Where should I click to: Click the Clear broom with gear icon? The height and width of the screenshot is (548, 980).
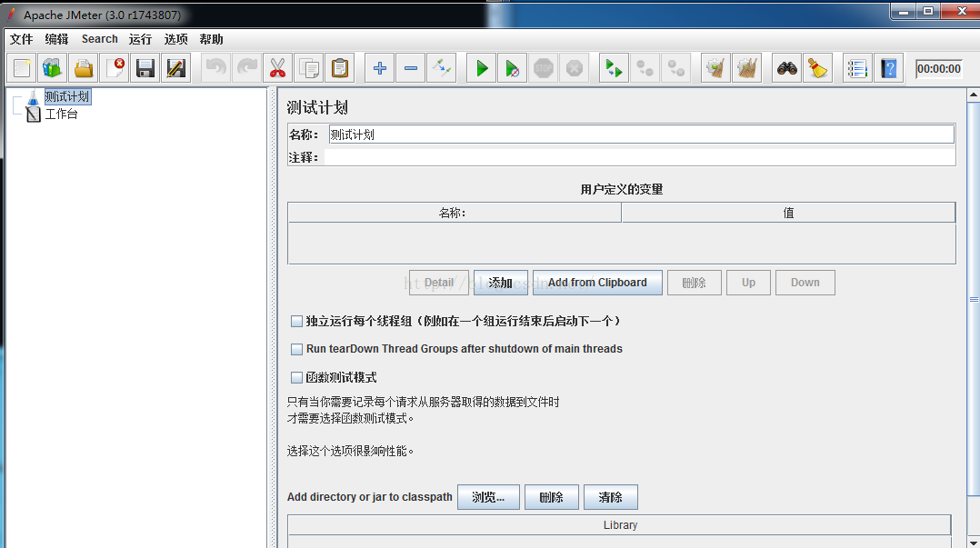(715, 68)
